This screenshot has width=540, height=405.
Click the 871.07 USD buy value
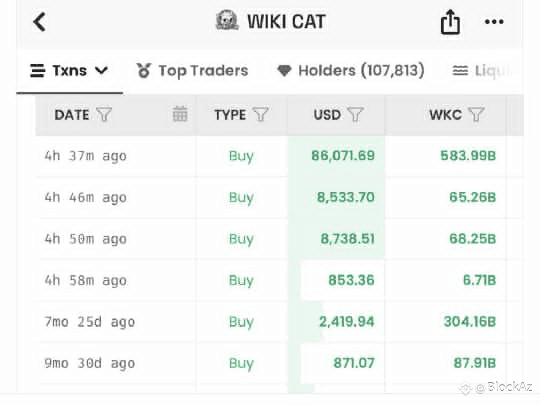click(354, 363)
